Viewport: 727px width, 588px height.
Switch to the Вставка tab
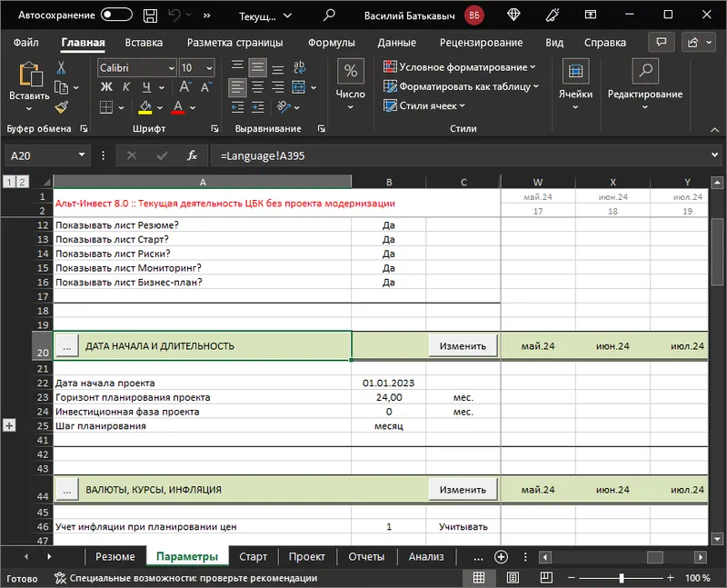pyautogui.click(x=144, y=43)
